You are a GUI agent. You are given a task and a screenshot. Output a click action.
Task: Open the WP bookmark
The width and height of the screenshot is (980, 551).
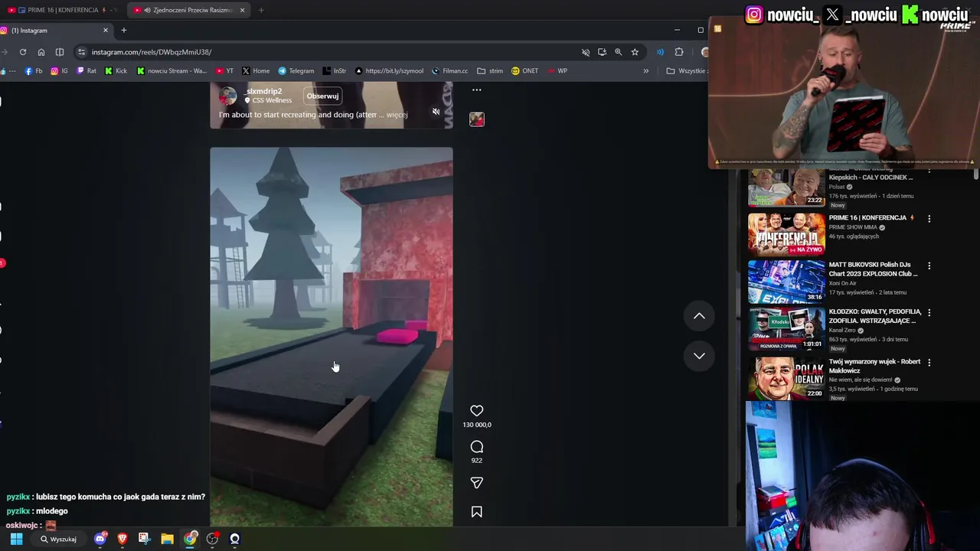click(x=557, y=71)
